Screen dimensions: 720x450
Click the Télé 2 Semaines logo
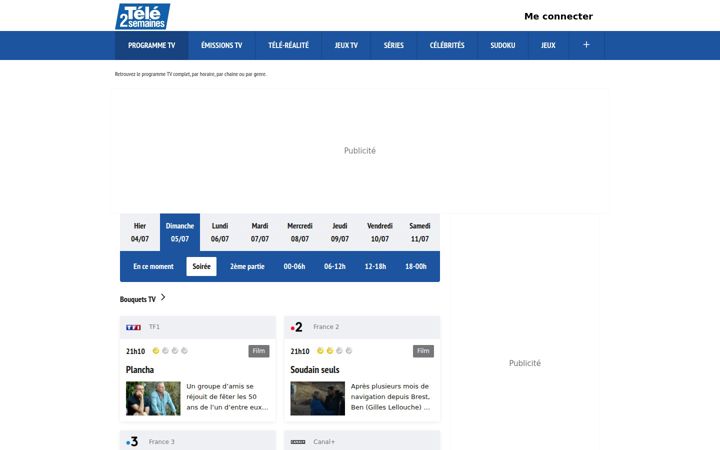[x=142, y=16]
